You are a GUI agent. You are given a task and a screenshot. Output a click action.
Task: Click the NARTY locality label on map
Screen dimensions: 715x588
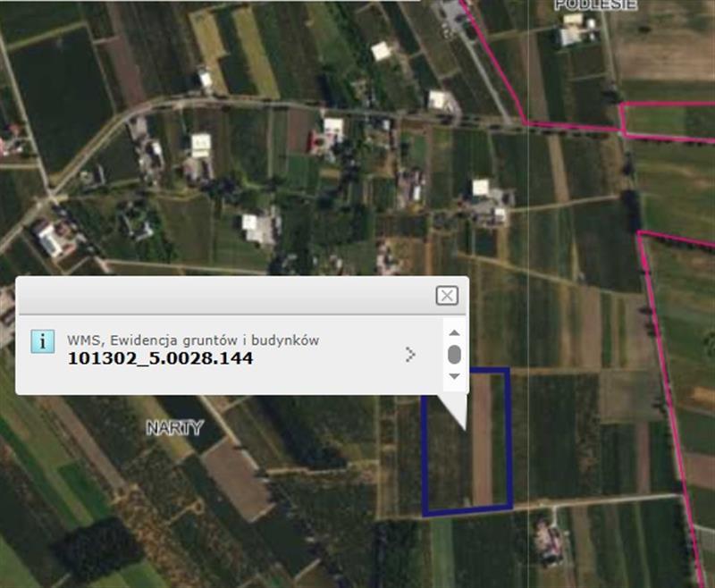point(174,428)
